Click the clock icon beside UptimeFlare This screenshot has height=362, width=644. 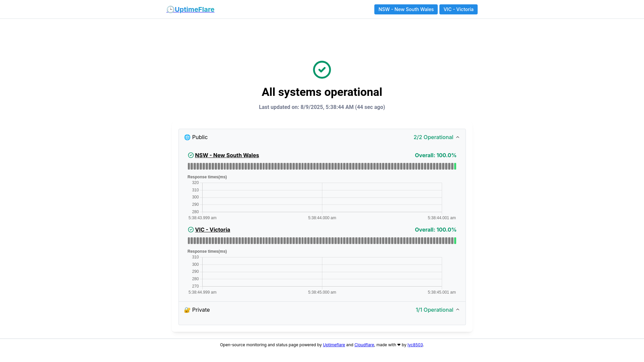pyautogui.click(x=170, y=9)
